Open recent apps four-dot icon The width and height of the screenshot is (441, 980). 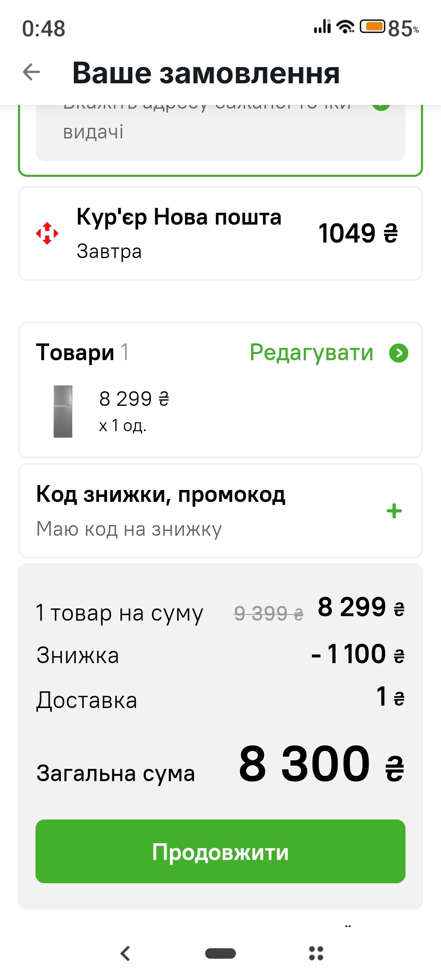click(x=316, y=953)
